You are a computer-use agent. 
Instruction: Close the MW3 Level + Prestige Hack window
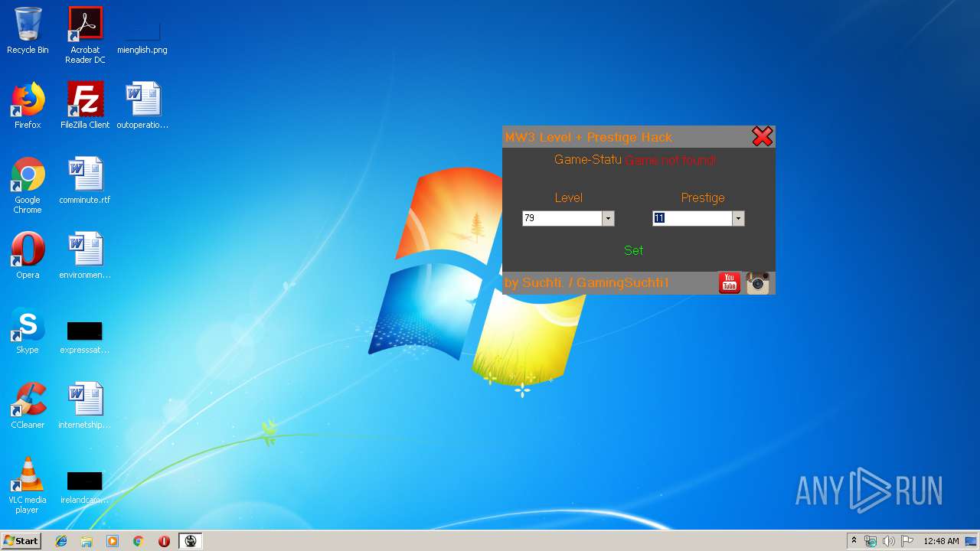click(763, 137)
